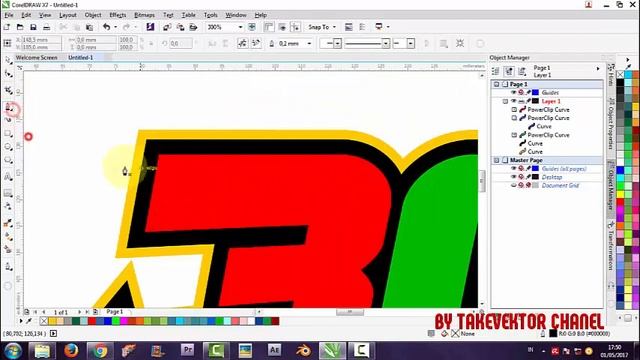This screenshot has height=360, width=640.
Task: Open the File menu
Action: (9, 15)
